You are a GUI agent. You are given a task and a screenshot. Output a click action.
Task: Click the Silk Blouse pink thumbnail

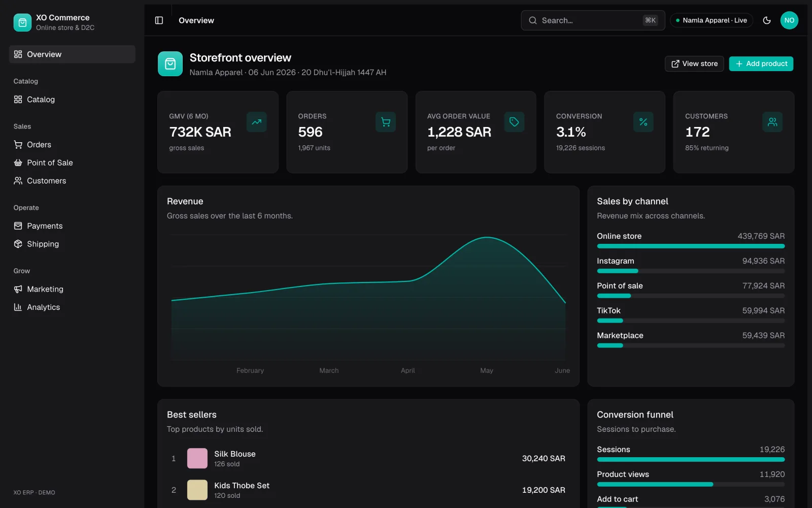[197, 458]
